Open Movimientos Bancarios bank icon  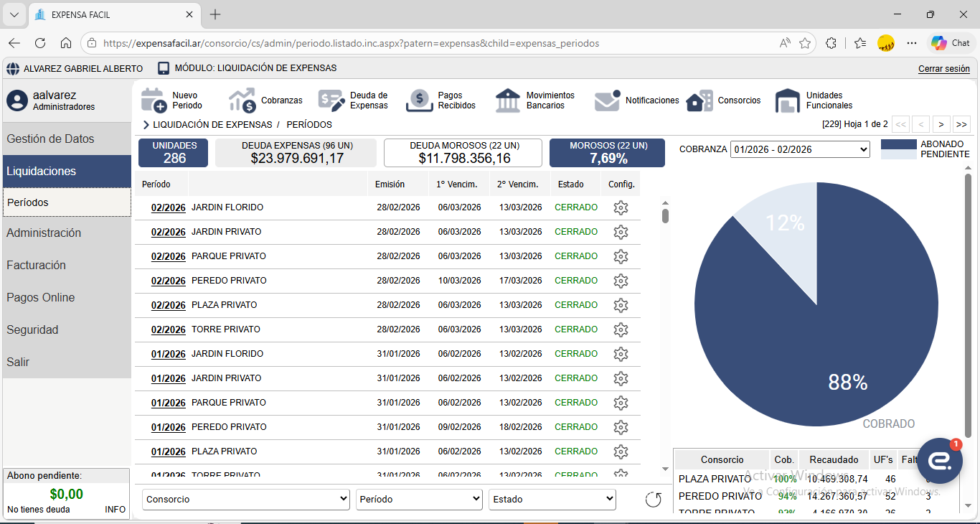[508, 100]
